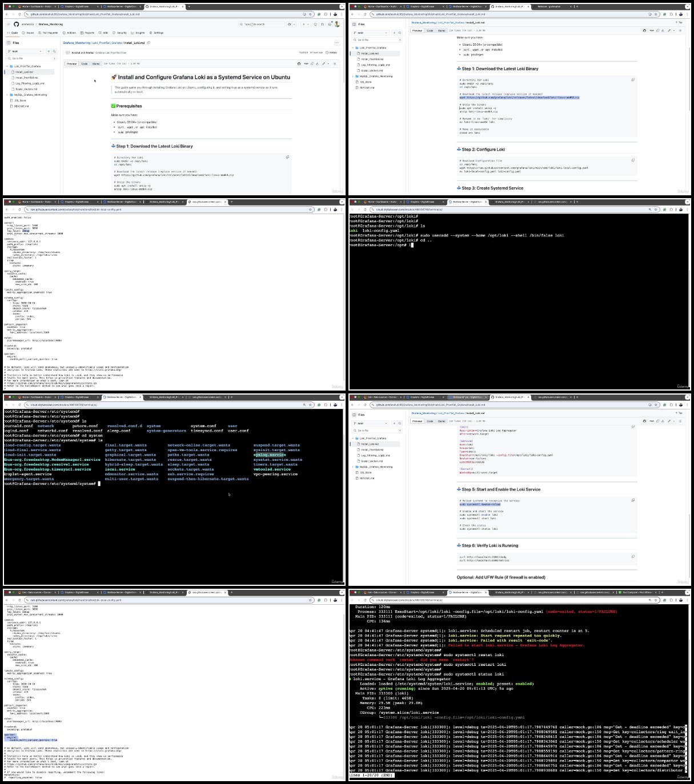Open the hamburger menu in the title-page GitHub window

click(x=9, y=24)
